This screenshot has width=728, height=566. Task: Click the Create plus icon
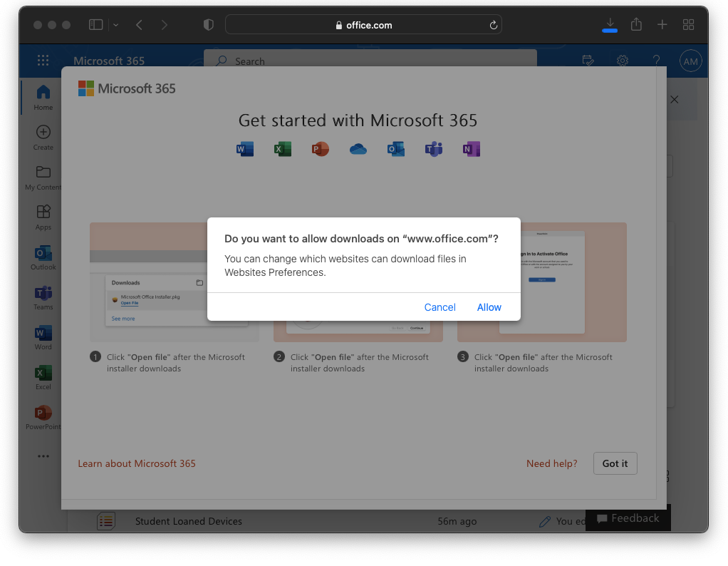[43, 133]
